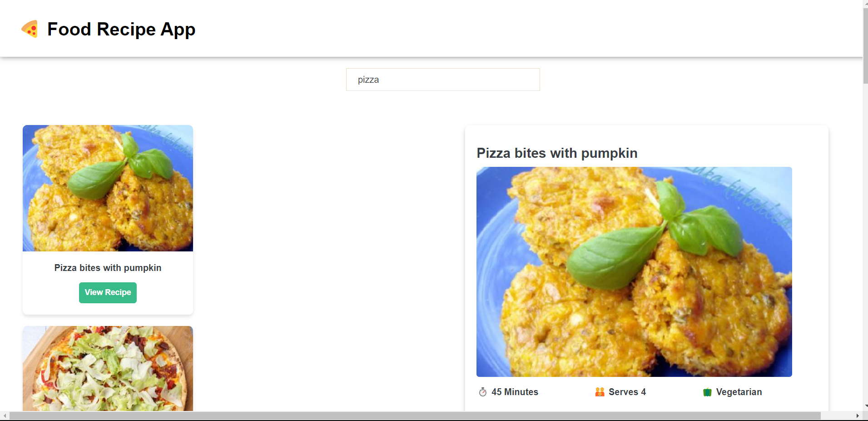The height and width of the screenshot is (421, 868).
Task: Open the pumpkin pizza bites card thumbnail
Action: pos(108,188)
